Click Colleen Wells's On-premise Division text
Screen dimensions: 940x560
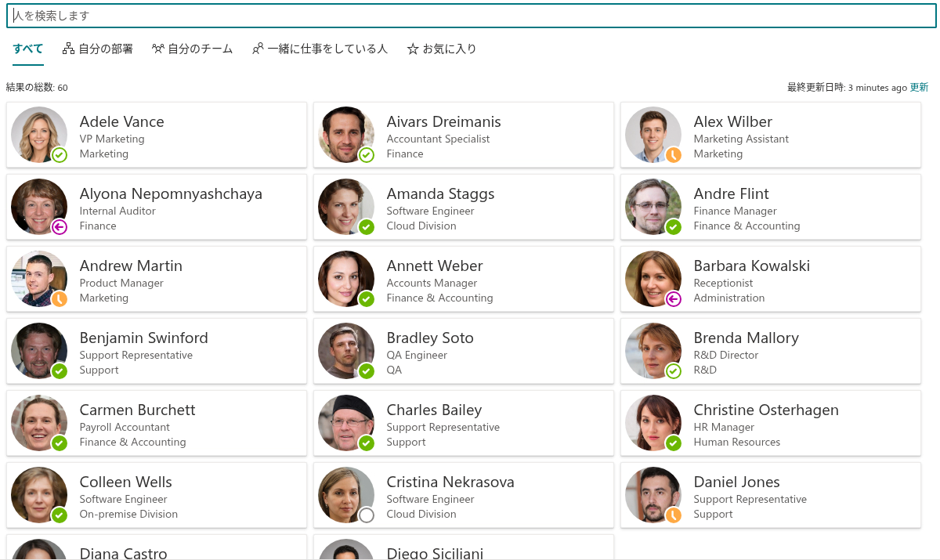tap(128, 514)
